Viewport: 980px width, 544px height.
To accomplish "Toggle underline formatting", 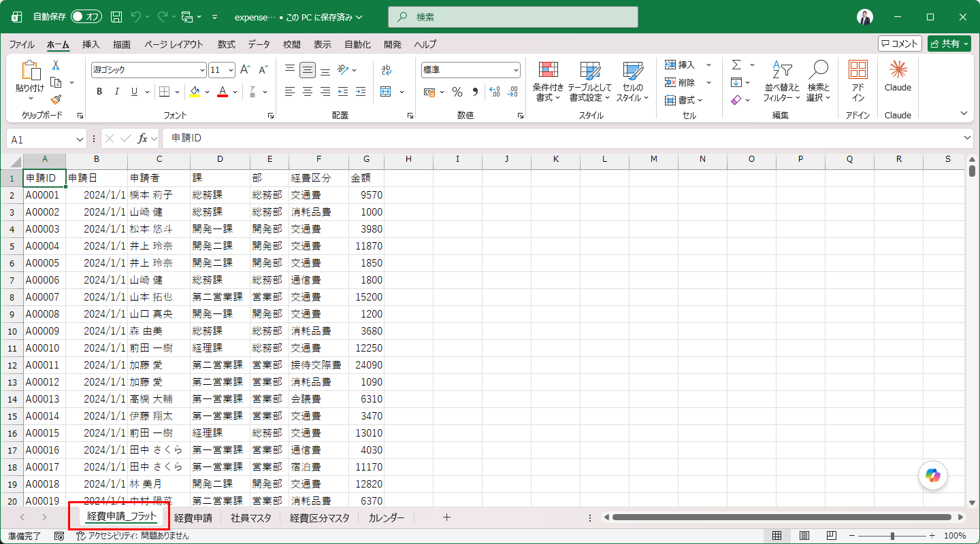I will tap(134, 91).
